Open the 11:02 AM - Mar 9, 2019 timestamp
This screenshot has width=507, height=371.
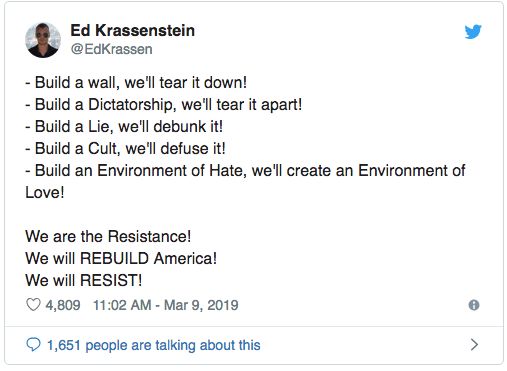tap(166, 305)
